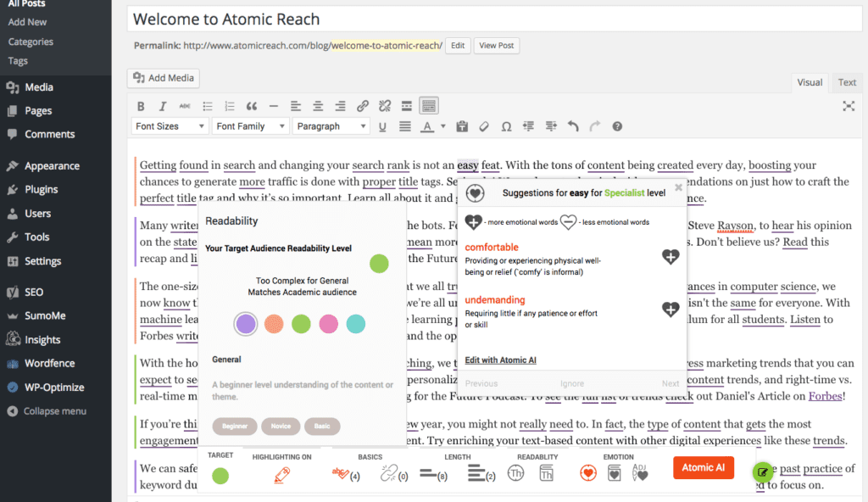This screenshot has height=502, width=868.
Task: Insert a special character (omega icon)
Action: point(506,126)
